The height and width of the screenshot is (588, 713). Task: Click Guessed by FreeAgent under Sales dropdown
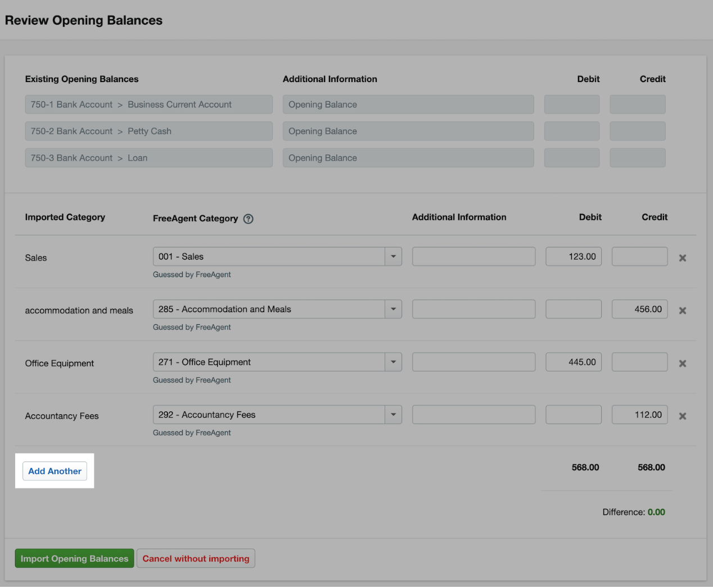[x=192, y=274]
